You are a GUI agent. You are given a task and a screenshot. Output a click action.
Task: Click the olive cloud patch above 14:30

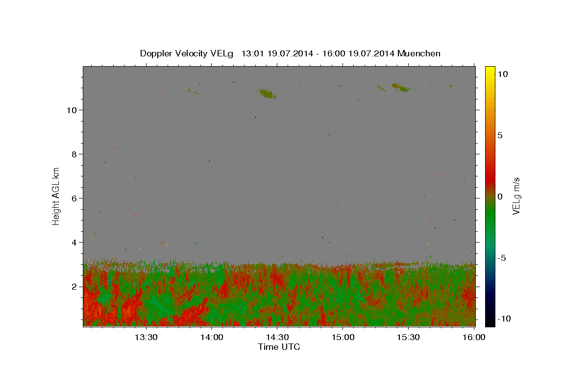tap(268, 93)
